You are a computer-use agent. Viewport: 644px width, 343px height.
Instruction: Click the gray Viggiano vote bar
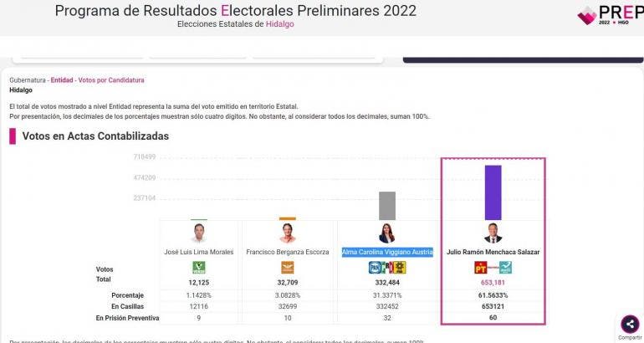pyautogui.click(x=387, y=206)
